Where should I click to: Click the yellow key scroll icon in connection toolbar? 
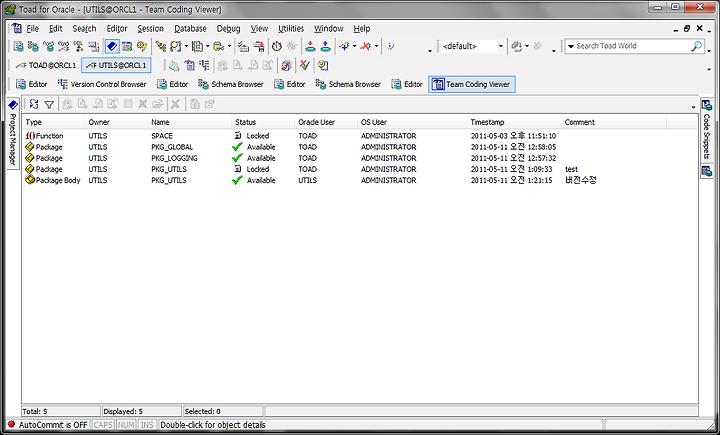[x=323, y=65]
